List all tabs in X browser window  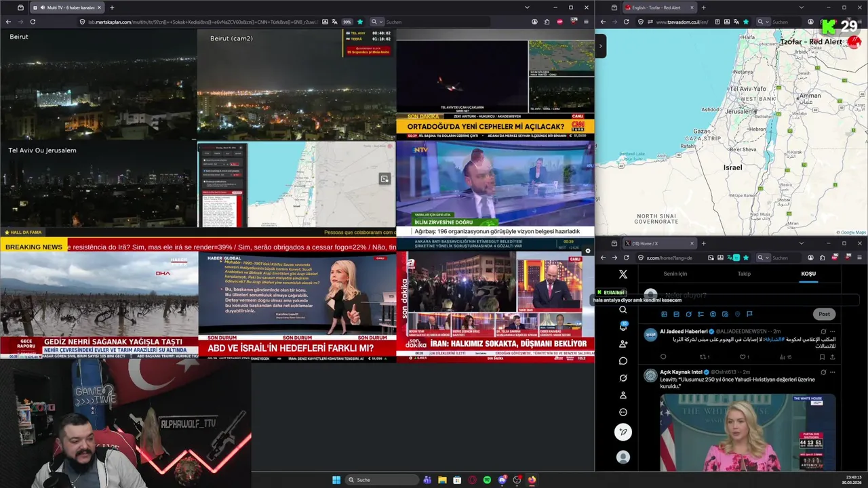[x=801, y=243]
